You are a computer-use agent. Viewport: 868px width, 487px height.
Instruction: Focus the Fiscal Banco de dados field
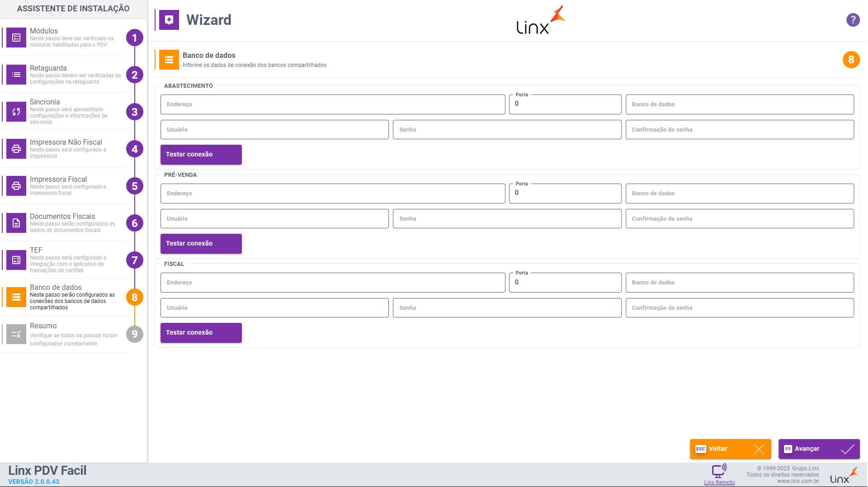[x=740, y=283]
